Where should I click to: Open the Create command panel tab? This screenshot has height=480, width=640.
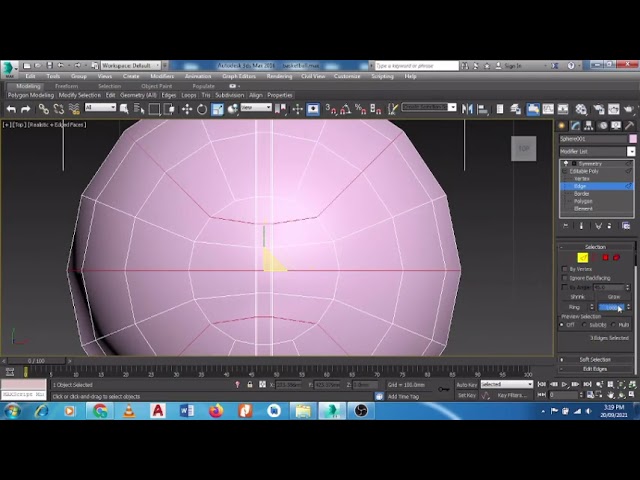[x=562, y=126]
